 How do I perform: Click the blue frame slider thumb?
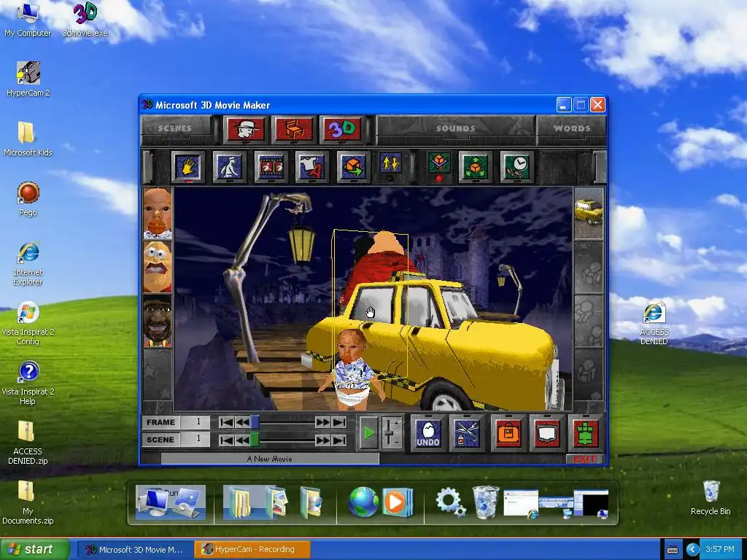[x=255, y=422]
